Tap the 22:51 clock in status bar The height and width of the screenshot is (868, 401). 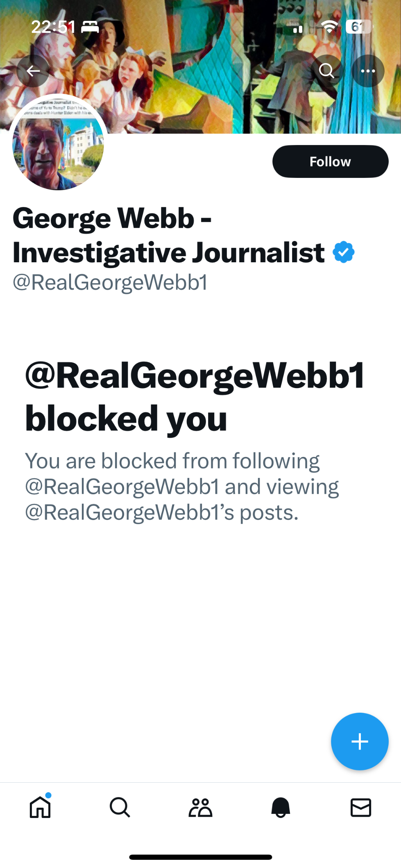click(x=53, y=27)
